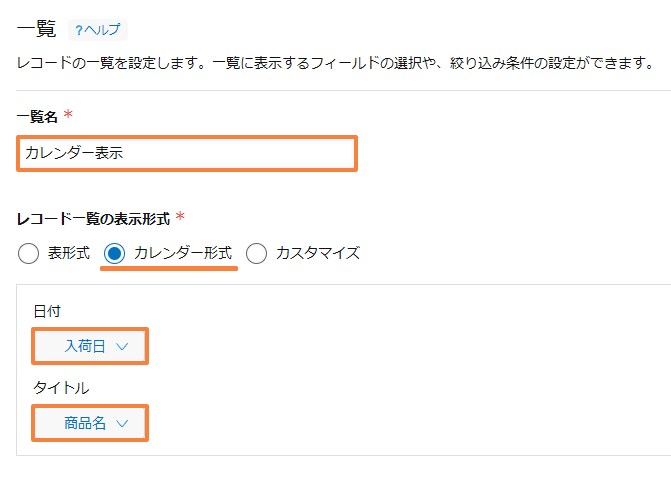Select the カスタマイズ radio button

click(x=256, y=253)
